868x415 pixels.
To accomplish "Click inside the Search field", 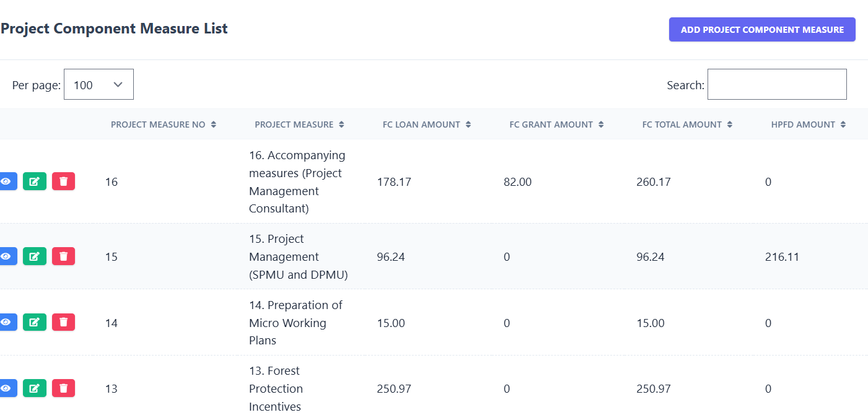I will tap(776, 84).
